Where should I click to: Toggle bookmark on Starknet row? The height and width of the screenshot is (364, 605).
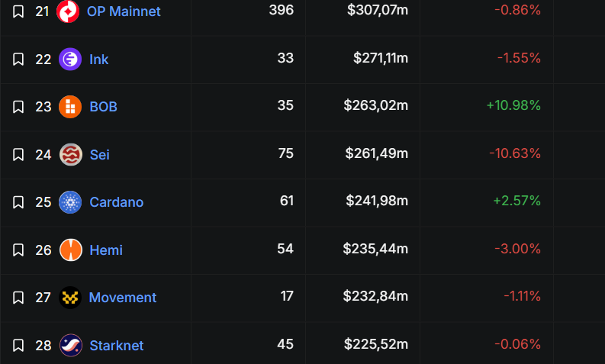(x=18, y=345)
